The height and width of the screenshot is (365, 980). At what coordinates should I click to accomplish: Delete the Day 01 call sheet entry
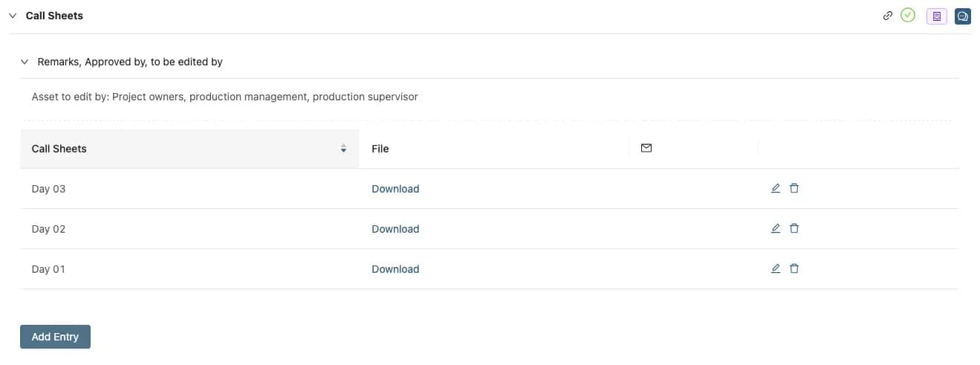pyautogui.click(x=794, y=268)
